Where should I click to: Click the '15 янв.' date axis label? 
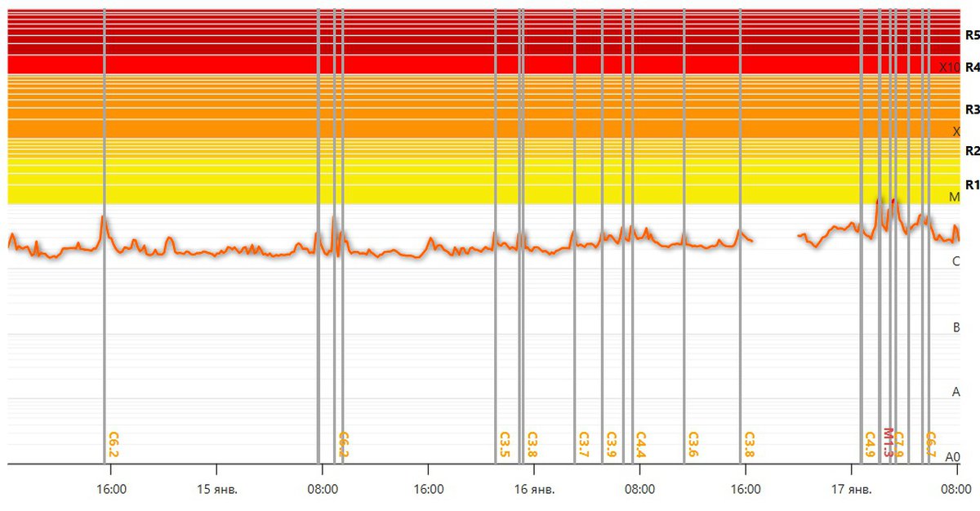click(216, 490)
